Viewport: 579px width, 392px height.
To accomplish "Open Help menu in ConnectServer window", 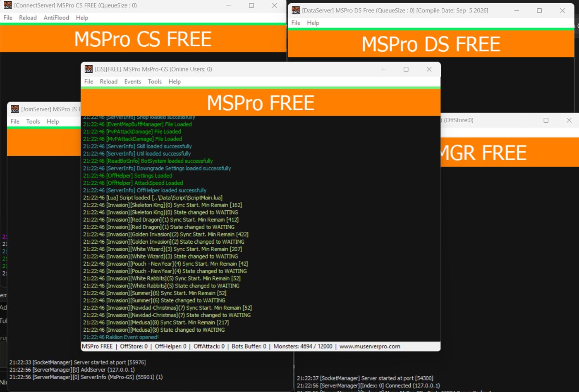I will click(82, 18).
